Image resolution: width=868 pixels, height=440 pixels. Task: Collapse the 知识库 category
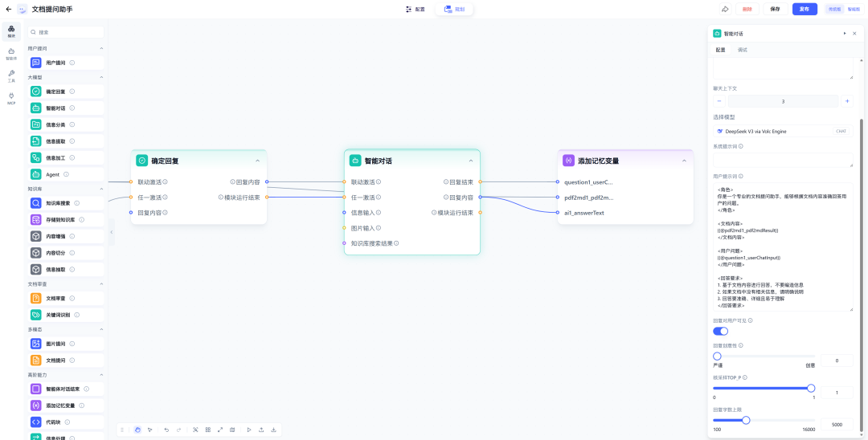[x=101, y=189]
